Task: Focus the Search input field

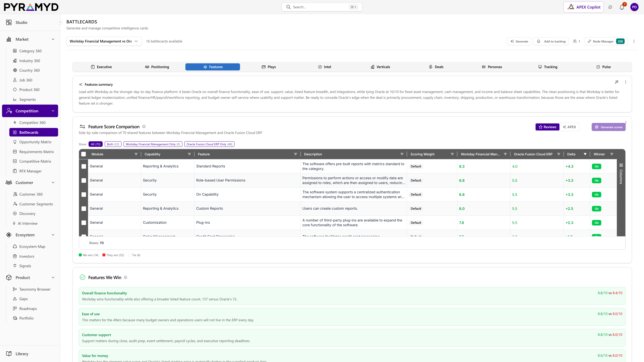Action: pyautogui.click(x=322, y=7)
